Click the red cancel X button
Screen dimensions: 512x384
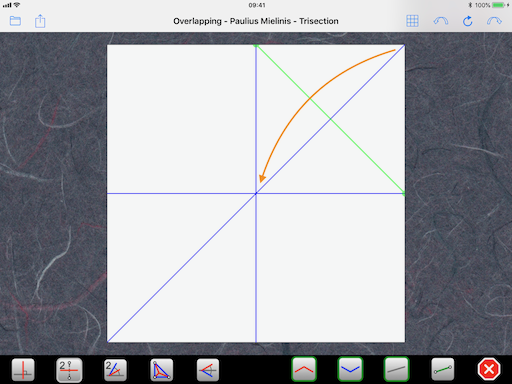489,369
